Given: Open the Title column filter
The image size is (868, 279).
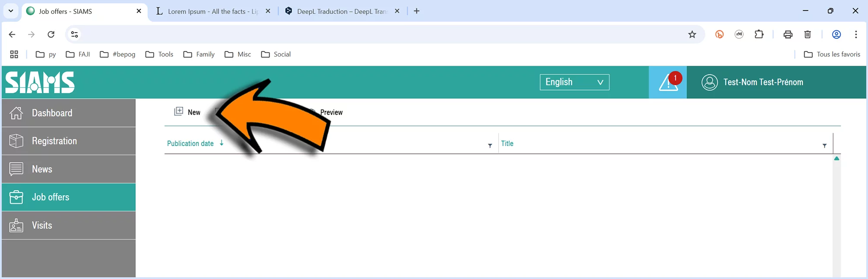Looking at the screenshot, I should click(x=824, y=146).
